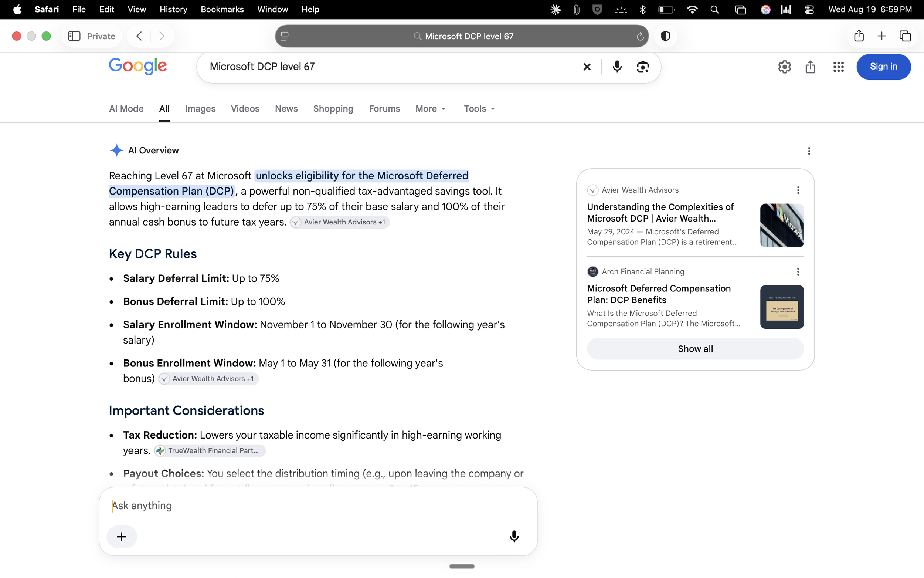Open Wi-Fi status in menu bar

point(692,10)
